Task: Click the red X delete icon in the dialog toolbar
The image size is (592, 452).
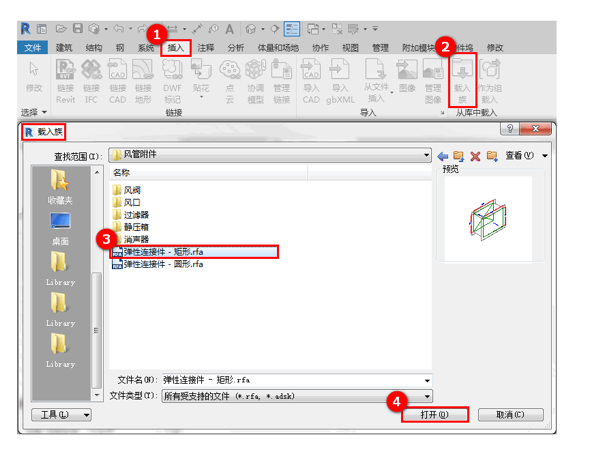Action: [475, 156]
